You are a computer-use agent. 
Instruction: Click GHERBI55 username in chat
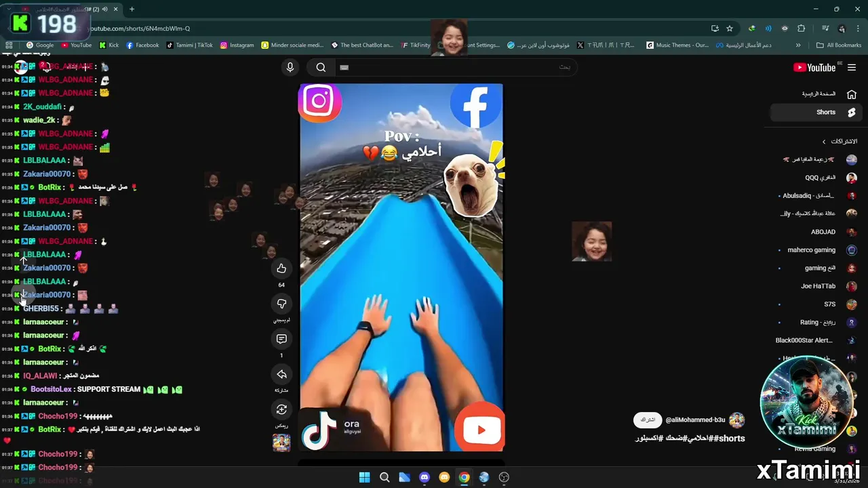[x=41, y=308]
